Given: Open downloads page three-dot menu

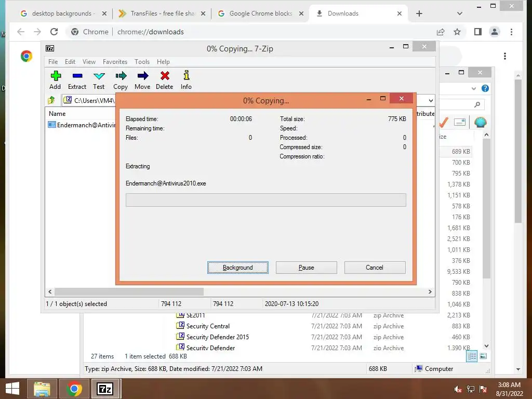Looking at the screenshot, I should 505,56.
